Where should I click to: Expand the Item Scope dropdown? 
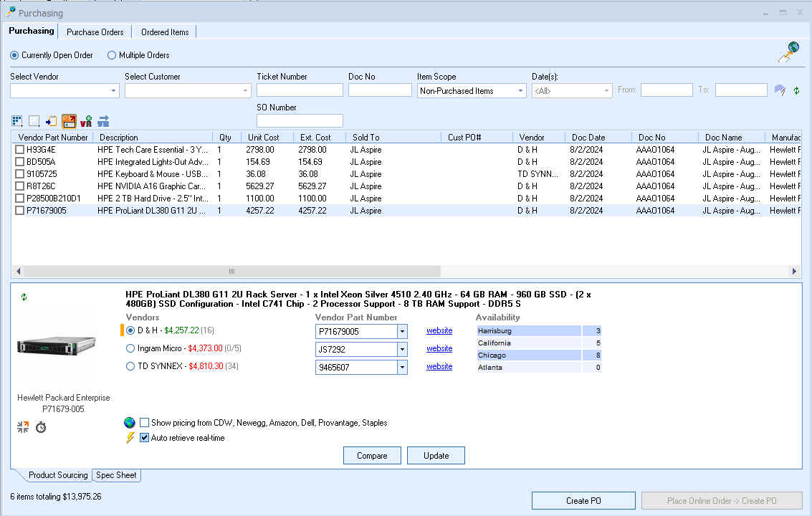[520, 91]
